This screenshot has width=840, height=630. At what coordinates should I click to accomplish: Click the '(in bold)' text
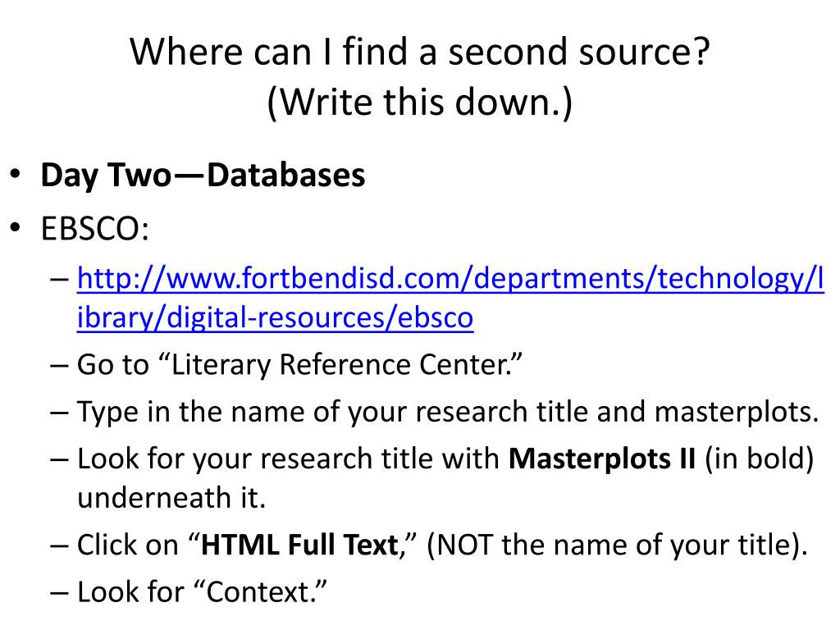pos(760,459)
